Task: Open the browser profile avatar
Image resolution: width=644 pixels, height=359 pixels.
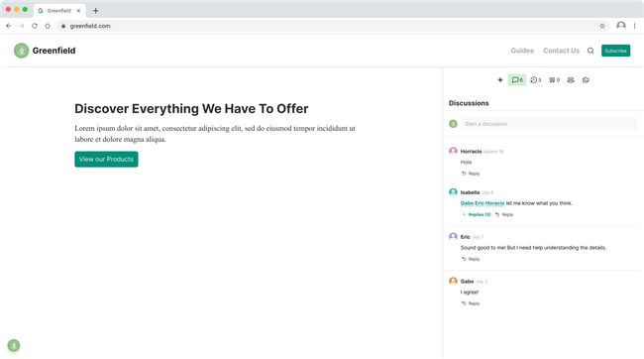Action: (x=621, y=26)
